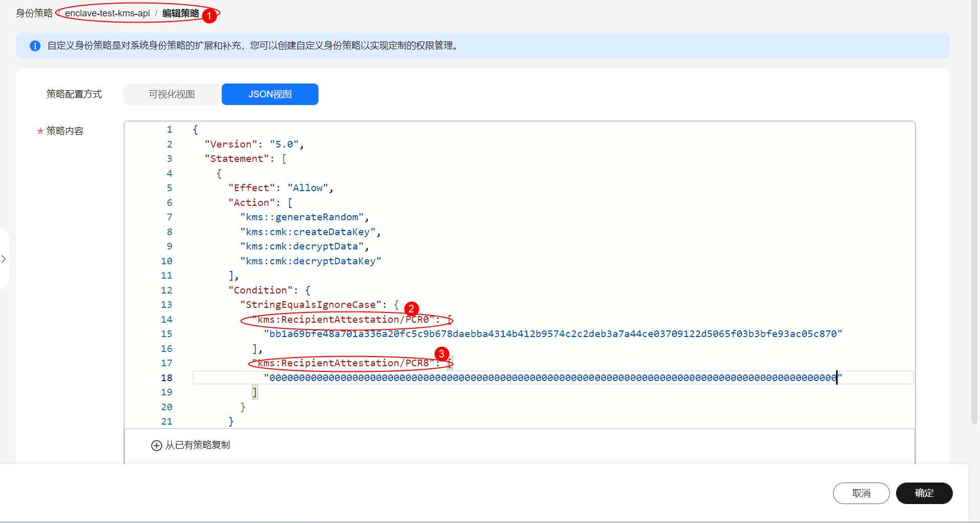Open 从已有策略复制 link
Image resolution: width=980 pixels, height=523 pixels.
[198, 445]
